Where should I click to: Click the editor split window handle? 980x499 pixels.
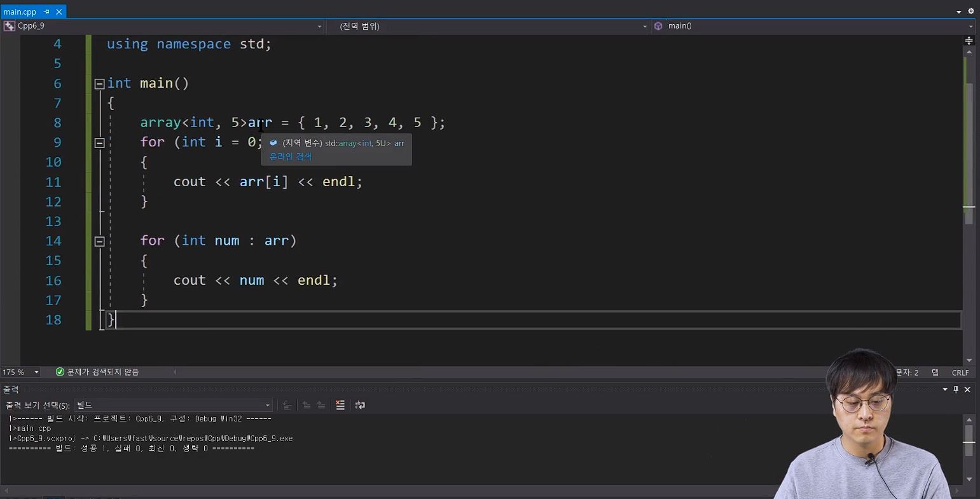[969, 40]
